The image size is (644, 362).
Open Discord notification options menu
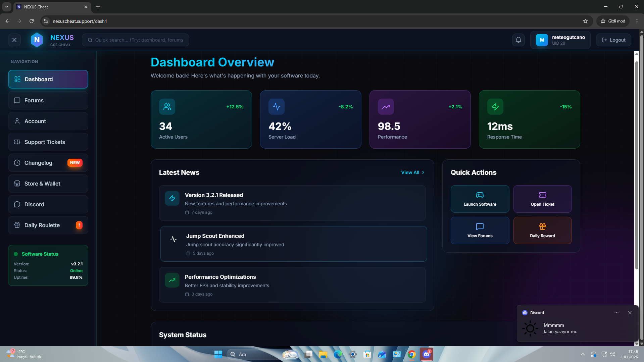(616, 313)
